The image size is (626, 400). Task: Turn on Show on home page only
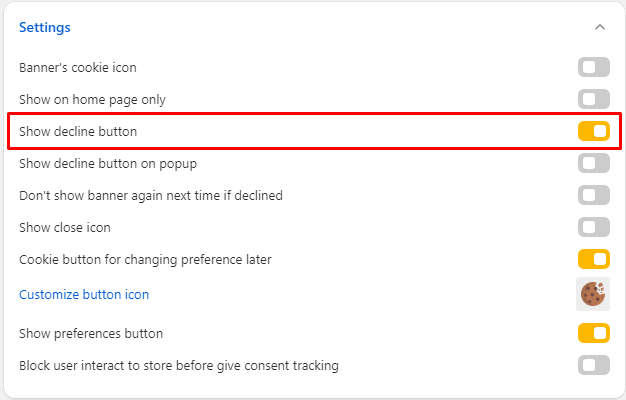(x=593, y=99)
